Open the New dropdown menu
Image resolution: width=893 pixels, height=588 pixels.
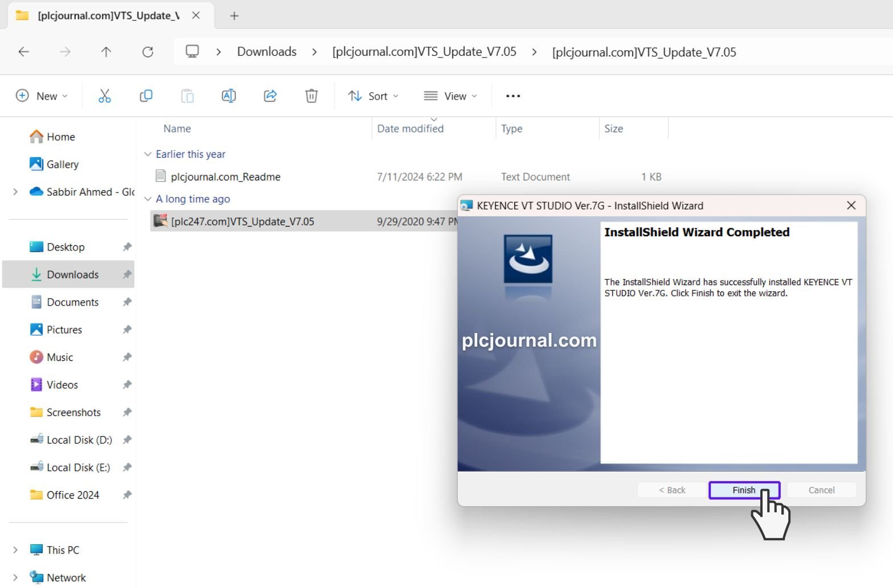(42, 96)
